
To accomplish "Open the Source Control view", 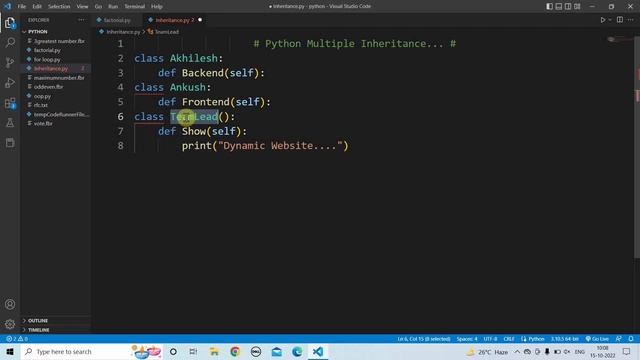I will [x=10, y=62].
